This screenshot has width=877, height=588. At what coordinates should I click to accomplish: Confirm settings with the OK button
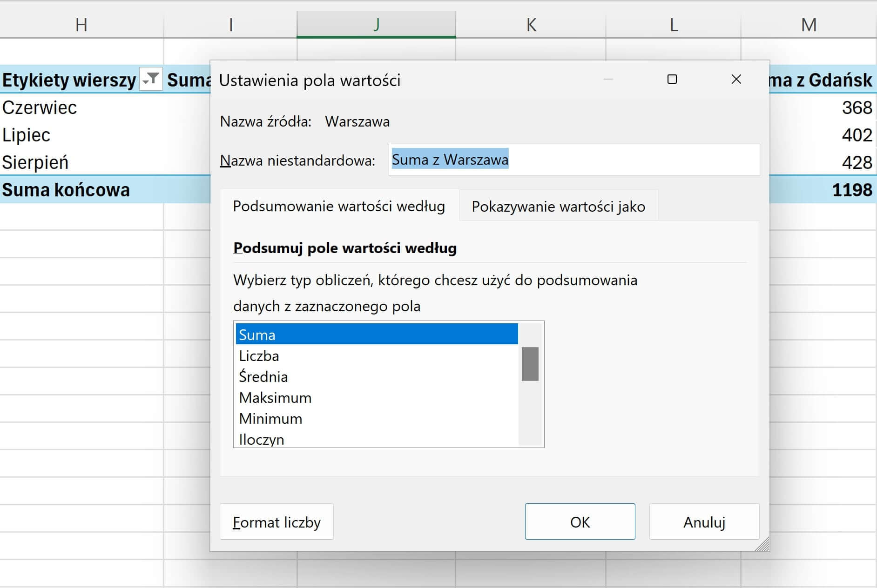click(580, 522)
